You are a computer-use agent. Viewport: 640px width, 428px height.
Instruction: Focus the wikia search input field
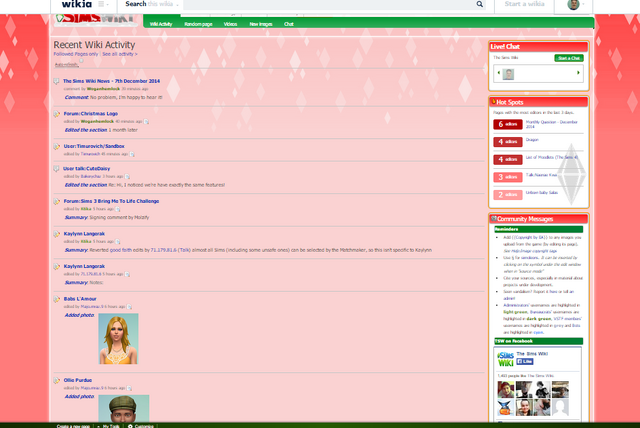(x=329, y=4)
